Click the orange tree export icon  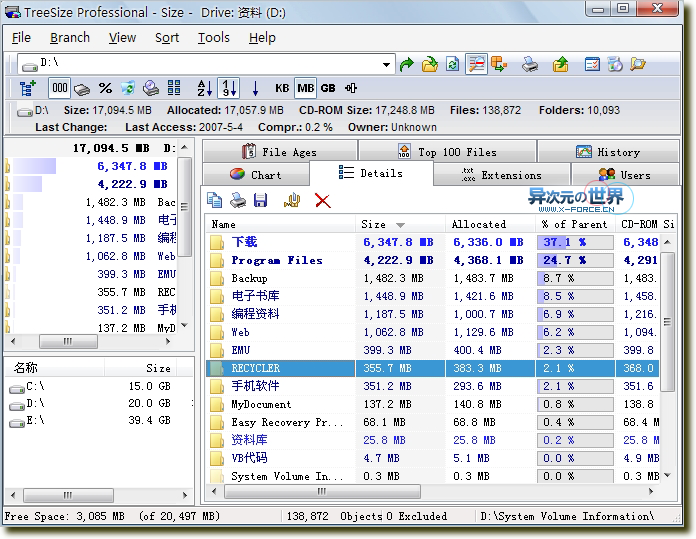click(x=499, y=65)
